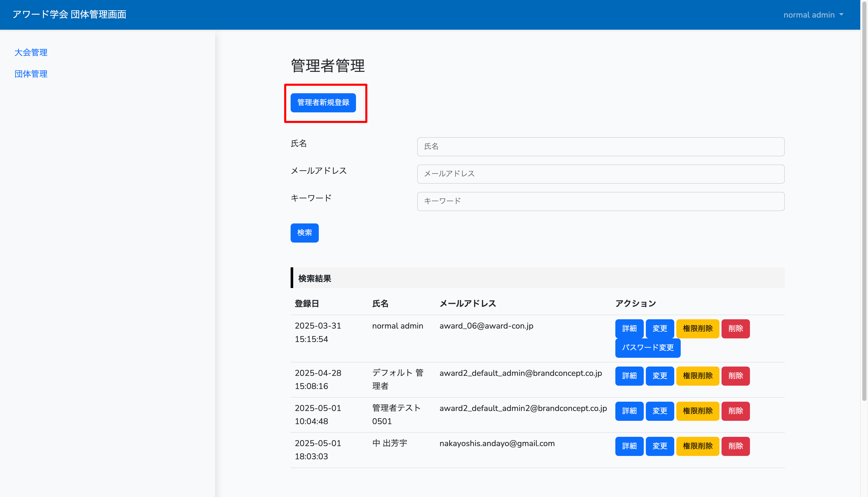The image size is (868, 497).
Task: Click the パスワード変更 button
Action: (647, 347)
